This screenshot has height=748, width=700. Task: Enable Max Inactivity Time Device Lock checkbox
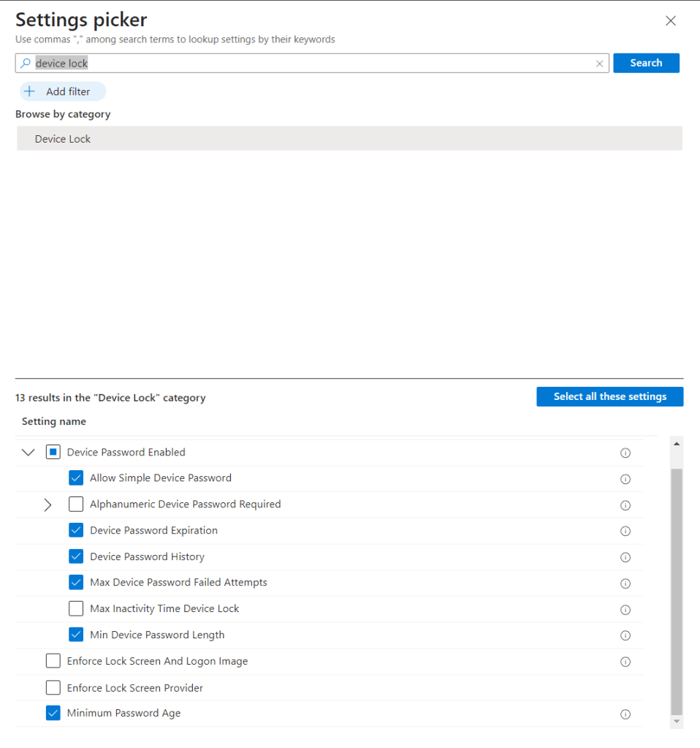pyautogui.click(x=76, y=608)
